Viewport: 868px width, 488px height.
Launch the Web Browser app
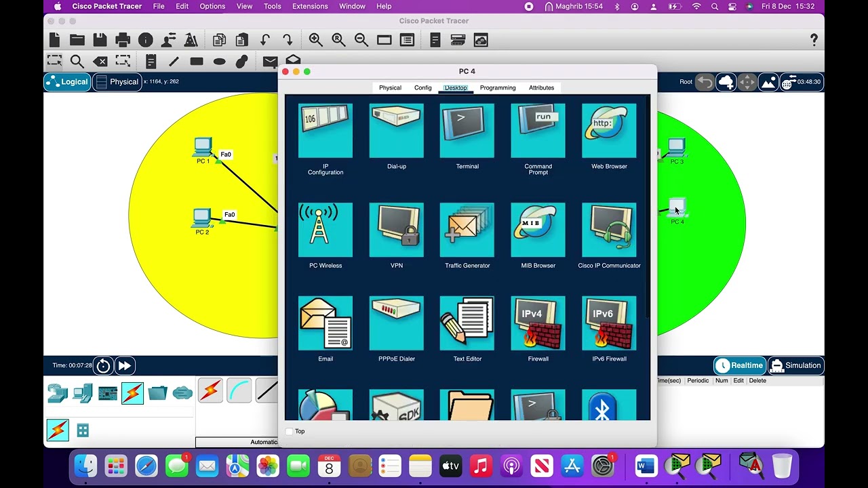pos(609,131)
